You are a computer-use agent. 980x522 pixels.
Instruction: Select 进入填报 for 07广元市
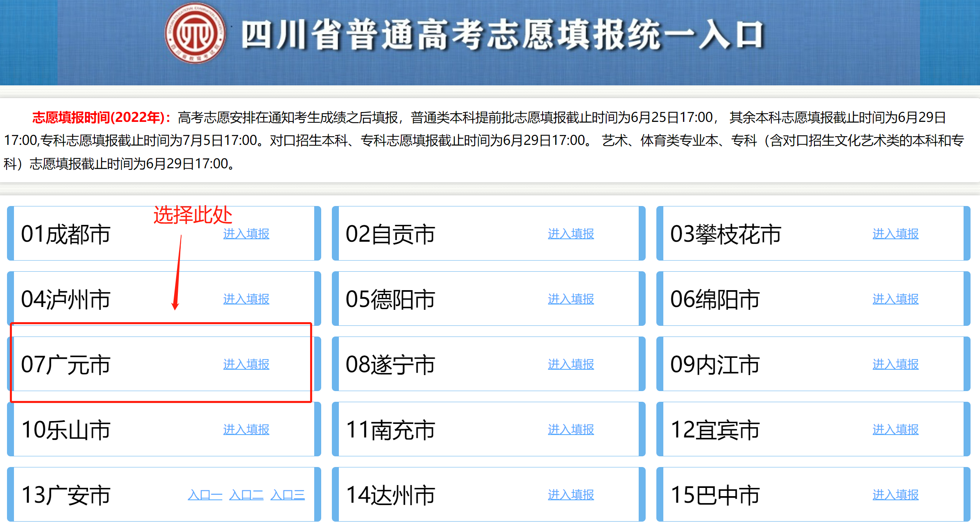point(246,364)
